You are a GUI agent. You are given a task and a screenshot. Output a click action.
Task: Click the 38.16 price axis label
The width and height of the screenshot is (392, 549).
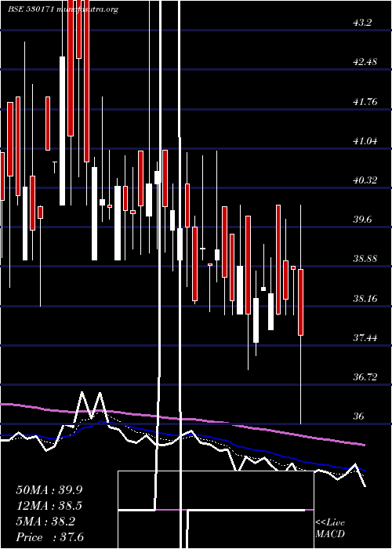pos(365,299)
